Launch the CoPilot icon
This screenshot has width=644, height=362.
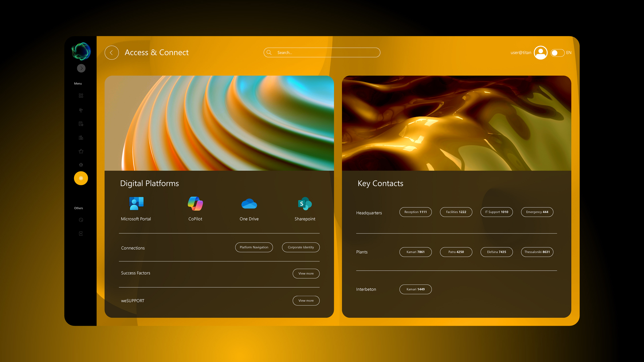pos(195,204)
